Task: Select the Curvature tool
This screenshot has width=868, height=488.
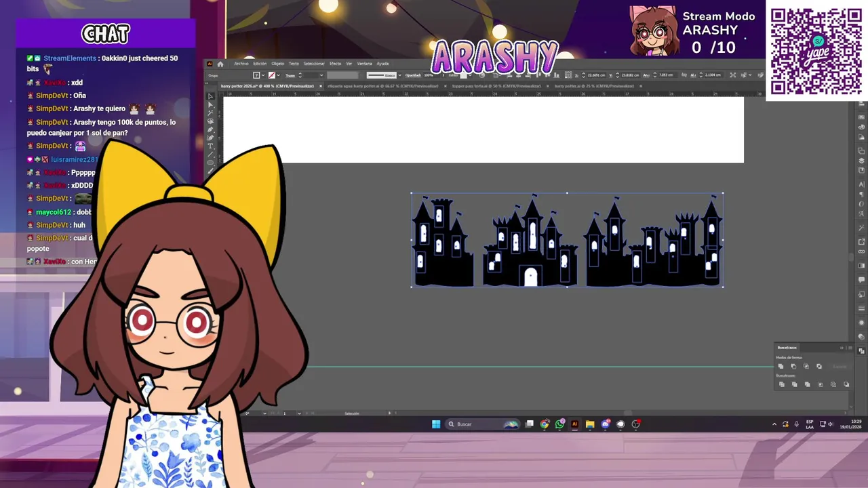Action: tap(210, 138)
